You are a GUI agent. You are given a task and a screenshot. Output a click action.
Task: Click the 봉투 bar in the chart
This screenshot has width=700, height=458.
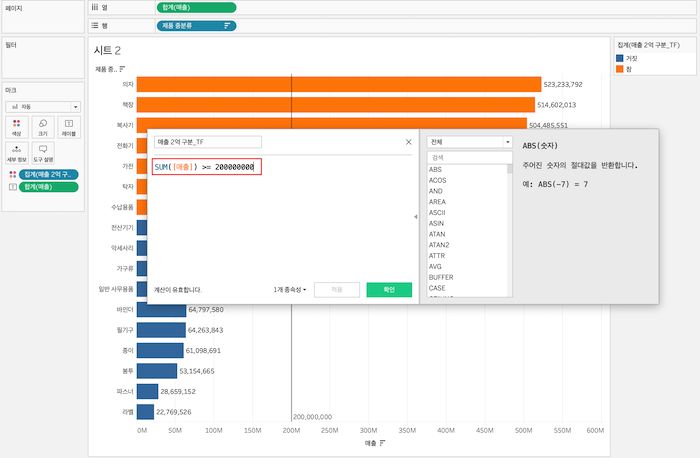(157, 371)
